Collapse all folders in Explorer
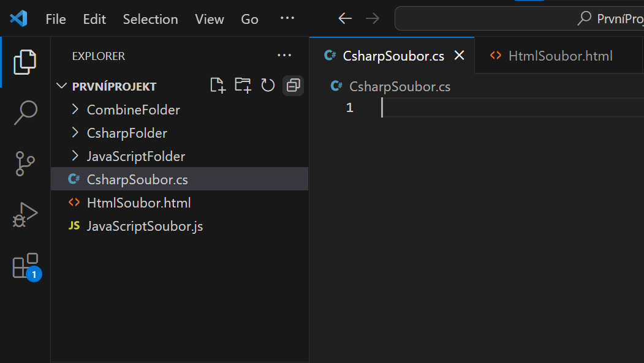The image size is (644, 363). [x=292, y=85]
